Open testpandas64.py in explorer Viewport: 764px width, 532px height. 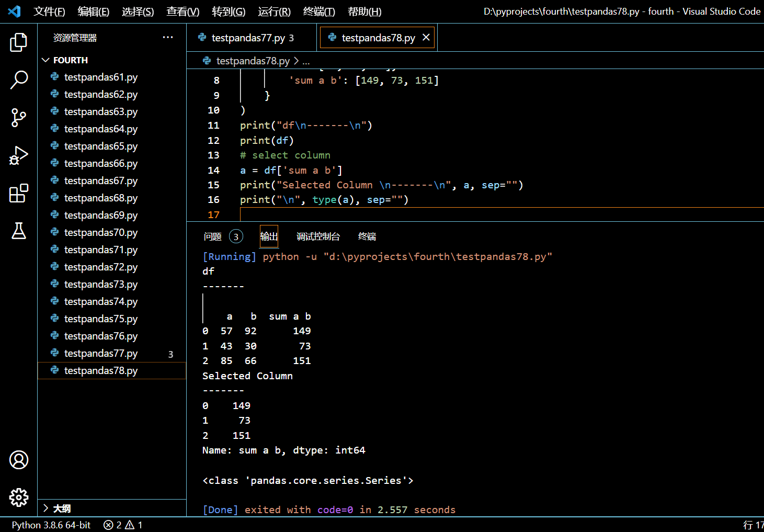tap(112, 129)
